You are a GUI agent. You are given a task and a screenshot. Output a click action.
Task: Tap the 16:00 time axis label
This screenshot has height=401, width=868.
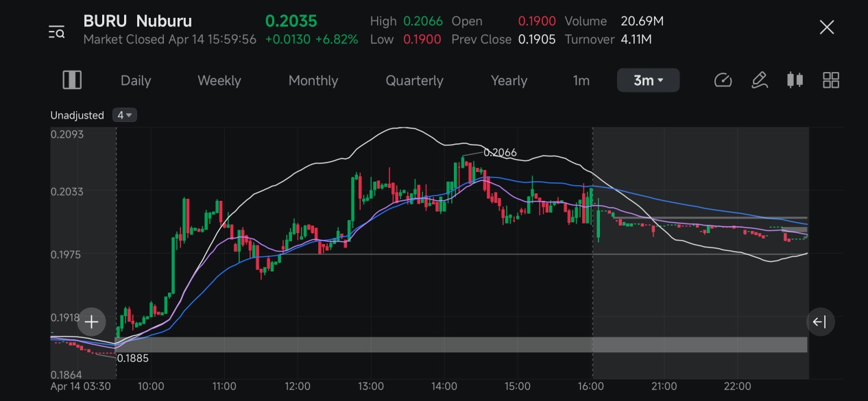pos(591,387)
